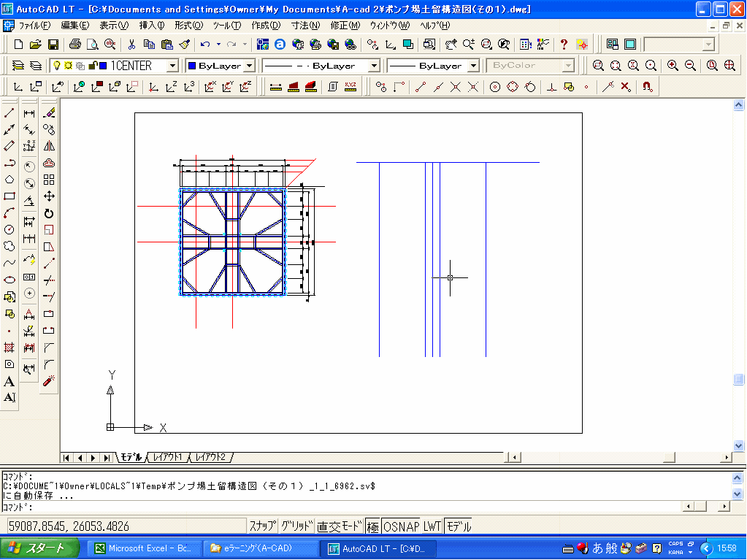Select the Explode tool
Viewport: 747px width, 560px height.
49,381
